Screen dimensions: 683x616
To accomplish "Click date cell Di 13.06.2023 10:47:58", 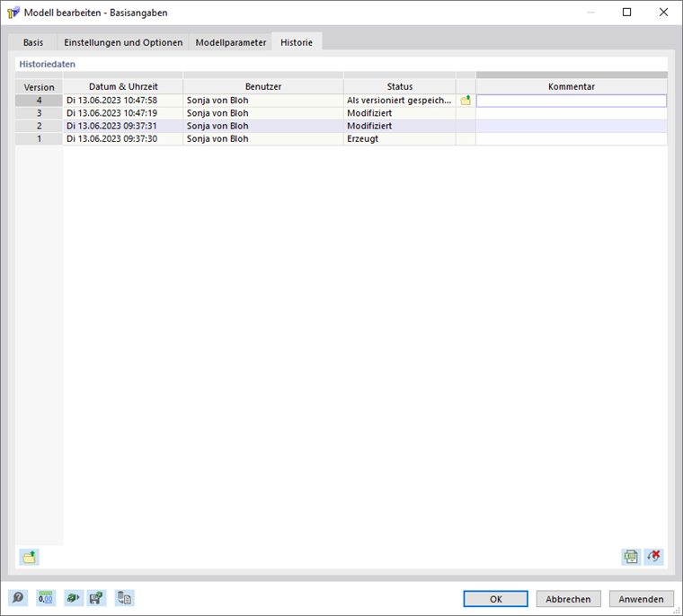I will (123, 101).
